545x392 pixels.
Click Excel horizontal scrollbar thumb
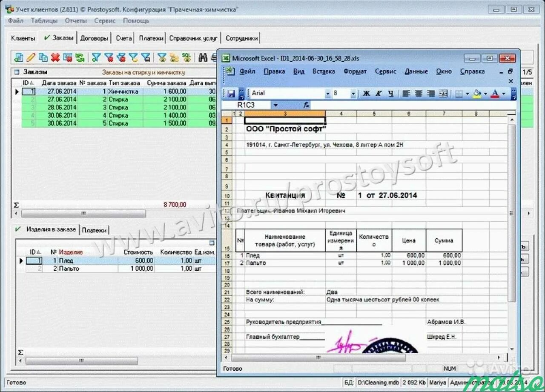tap(318, 358)
